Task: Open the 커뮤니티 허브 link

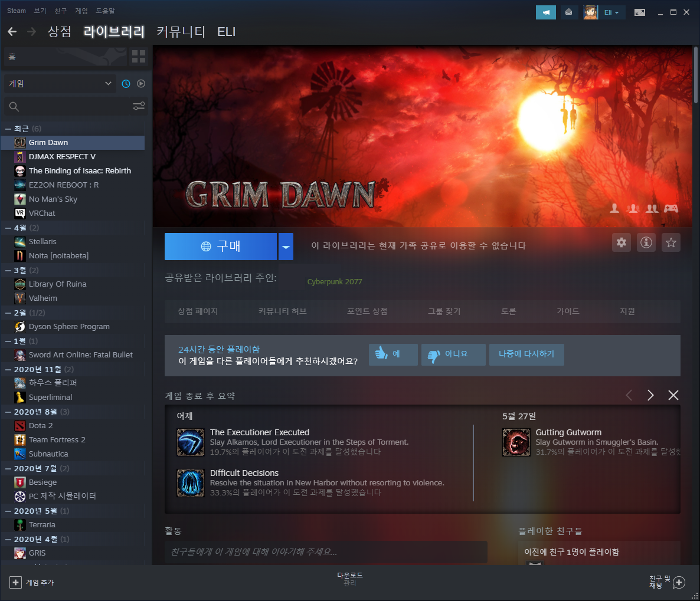Action: coord(283,311)
